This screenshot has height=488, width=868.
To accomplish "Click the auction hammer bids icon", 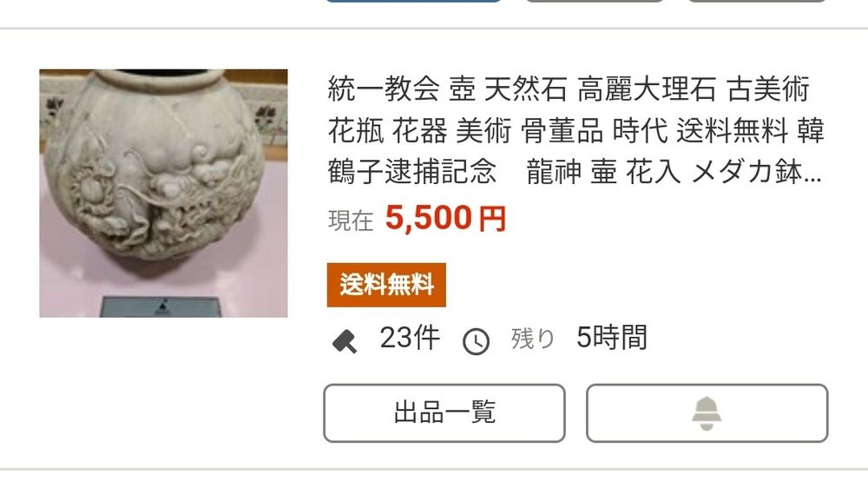I will pos(345,340).
